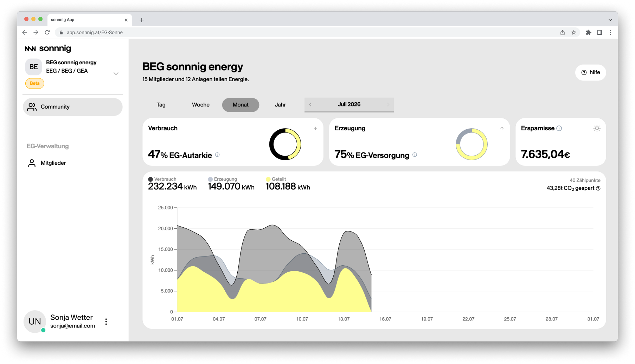Close the sonnnig App tab

126,20
